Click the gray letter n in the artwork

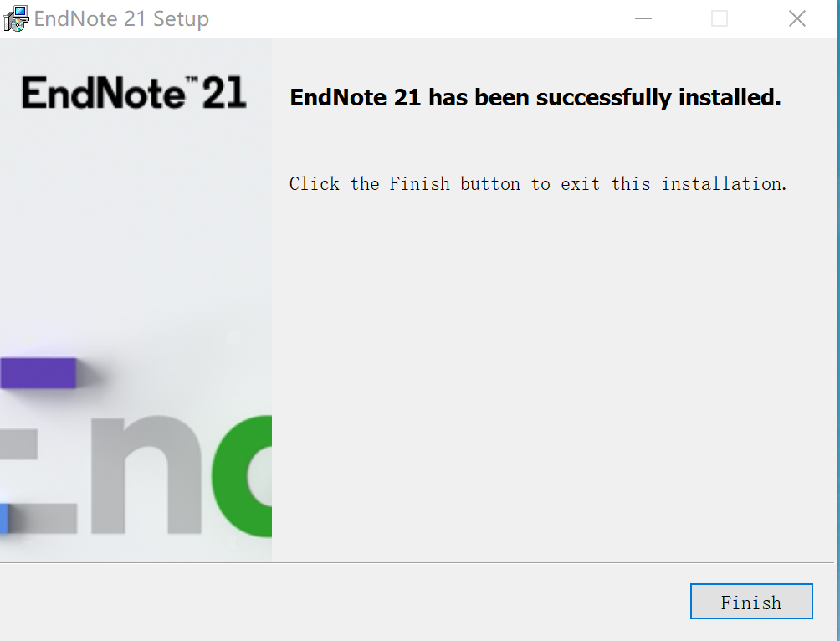tap(146, 475)
